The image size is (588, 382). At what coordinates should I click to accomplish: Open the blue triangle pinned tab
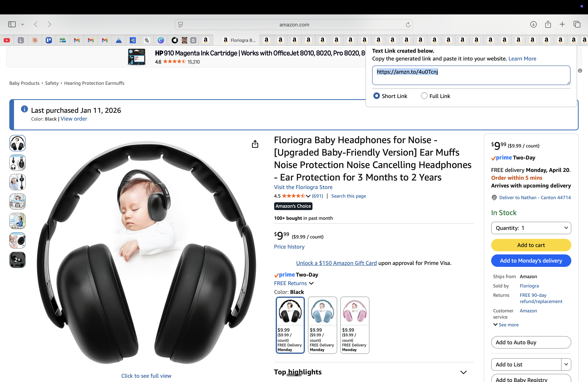point(119,40)
